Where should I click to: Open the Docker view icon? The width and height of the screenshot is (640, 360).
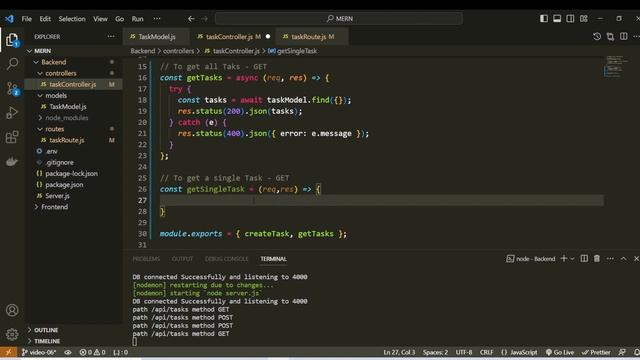[x=12, y=162]
